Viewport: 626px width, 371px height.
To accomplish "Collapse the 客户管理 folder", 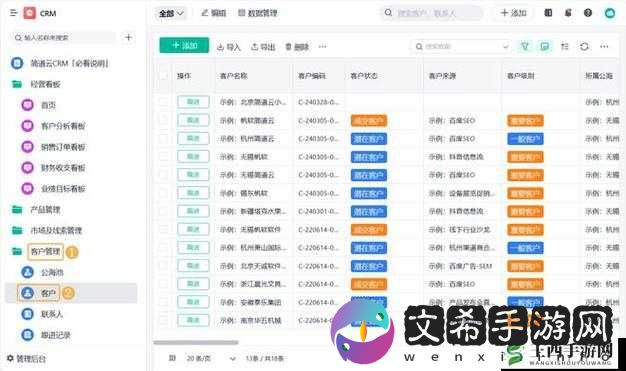I will tap(17, 251).
